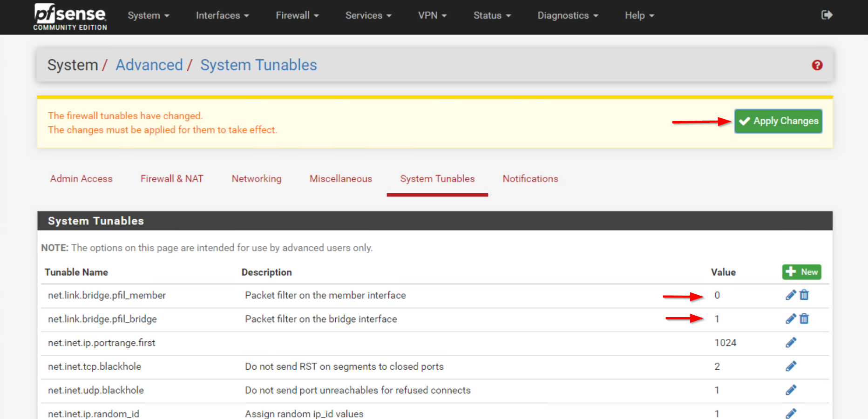The image size is (868, 419).
Task: Select the Firewall & NAT tab
Action: tap(172, 179)
